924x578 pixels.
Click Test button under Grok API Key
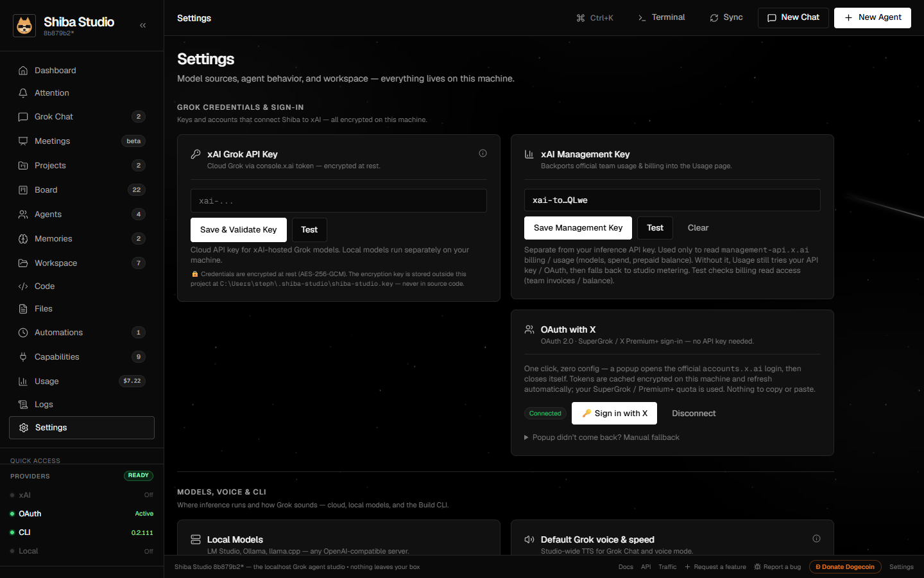(309, 230)
